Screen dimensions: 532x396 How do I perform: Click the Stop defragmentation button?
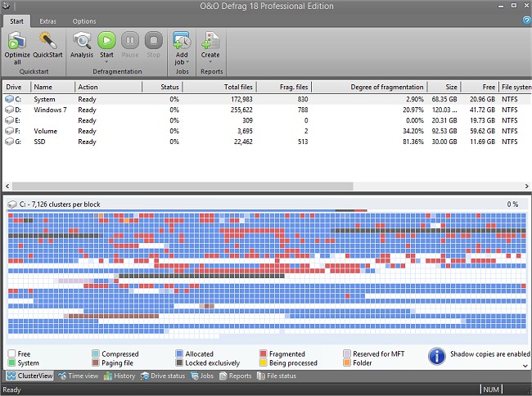click(x=153, y=41)
